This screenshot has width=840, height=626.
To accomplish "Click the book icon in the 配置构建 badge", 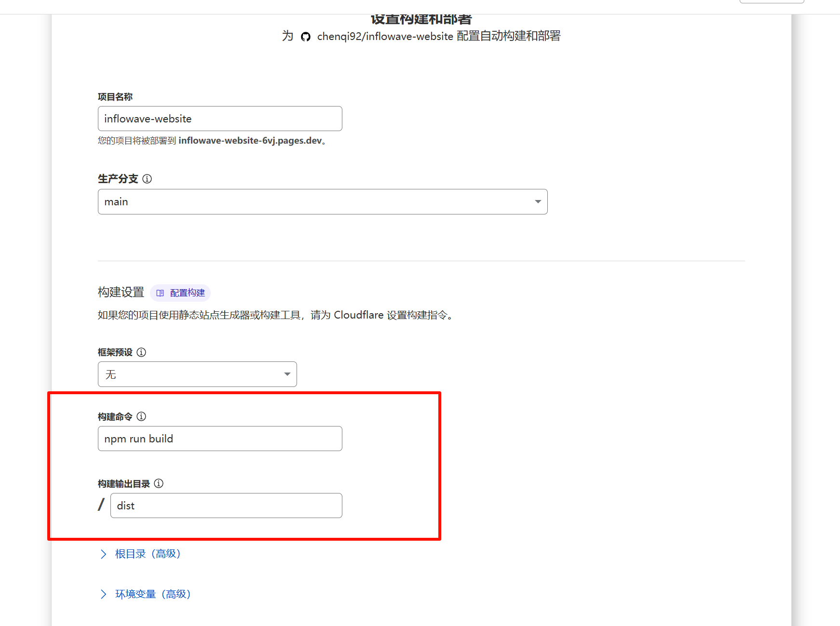I will (160, 293).
